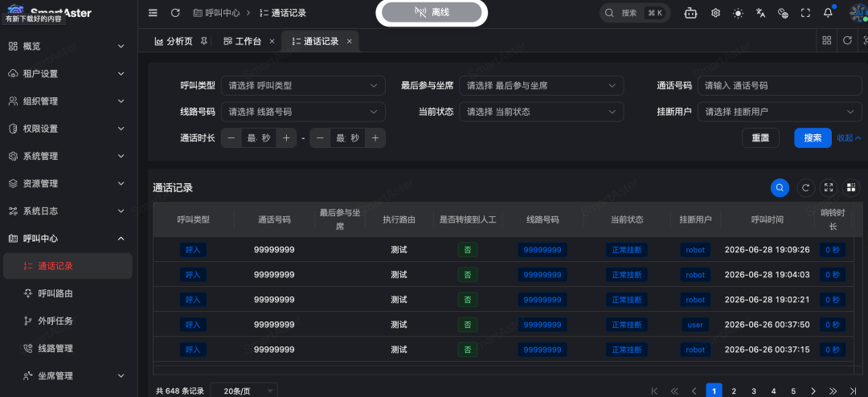Open 线路管理 in the sidebar

coord(68,348)
